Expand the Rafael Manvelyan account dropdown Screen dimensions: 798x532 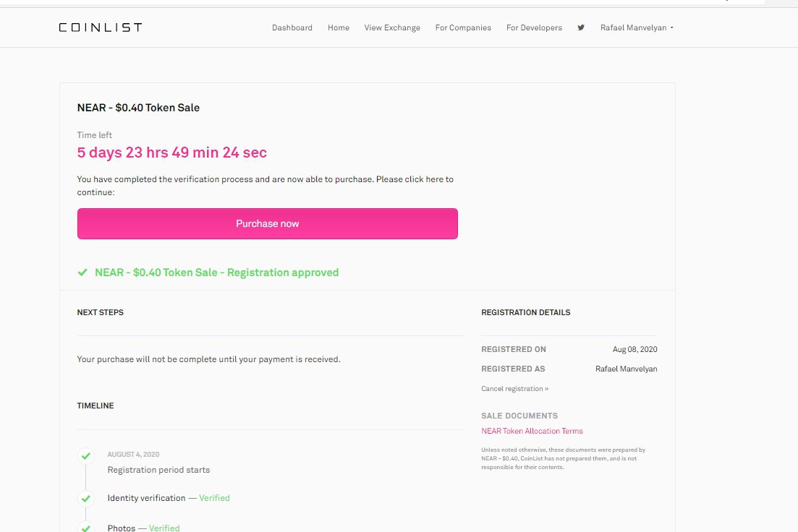click(x=637, y=27)
